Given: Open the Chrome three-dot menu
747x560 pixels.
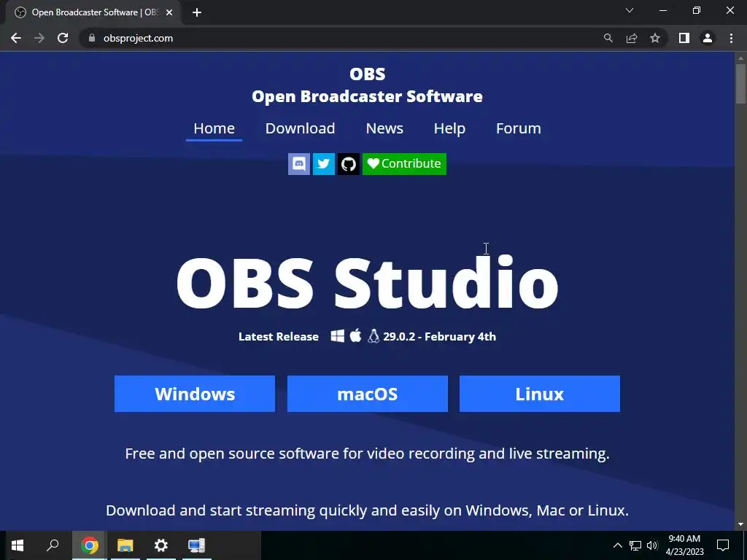Looking at the screenshot, I should coord(731,38).
